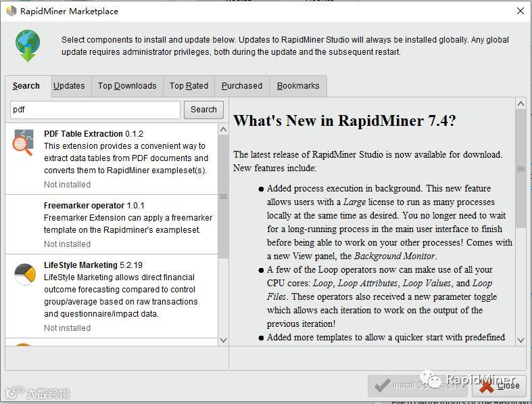This screenshot has height=404, width=532.
Task: Click the Install packages button
Action: pyautogui.click(x=418, y=385)
